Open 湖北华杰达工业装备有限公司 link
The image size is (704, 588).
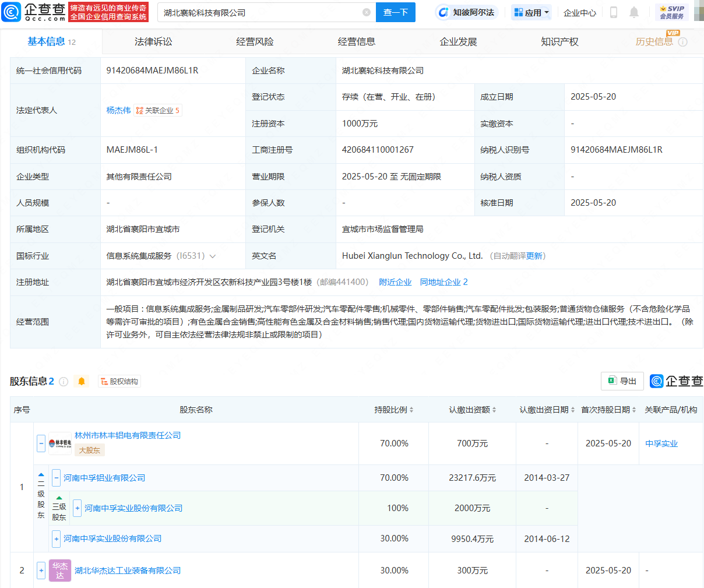pos(128,571)
